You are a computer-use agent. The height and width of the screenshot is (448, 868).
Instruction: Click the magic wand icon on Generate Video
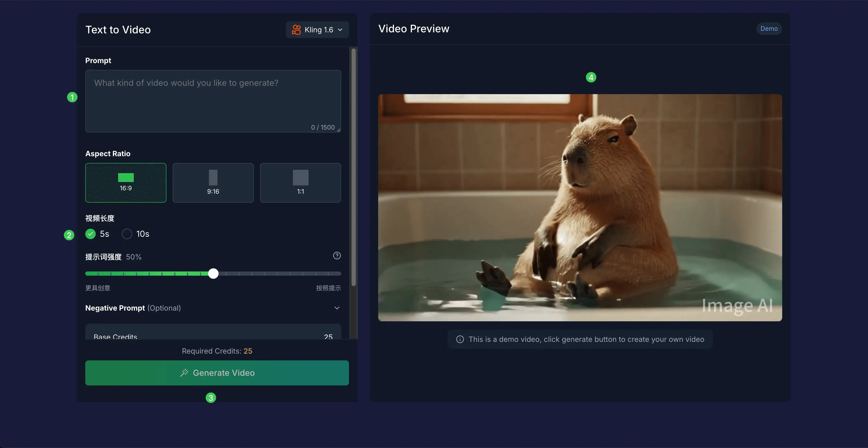coord(185,373)
